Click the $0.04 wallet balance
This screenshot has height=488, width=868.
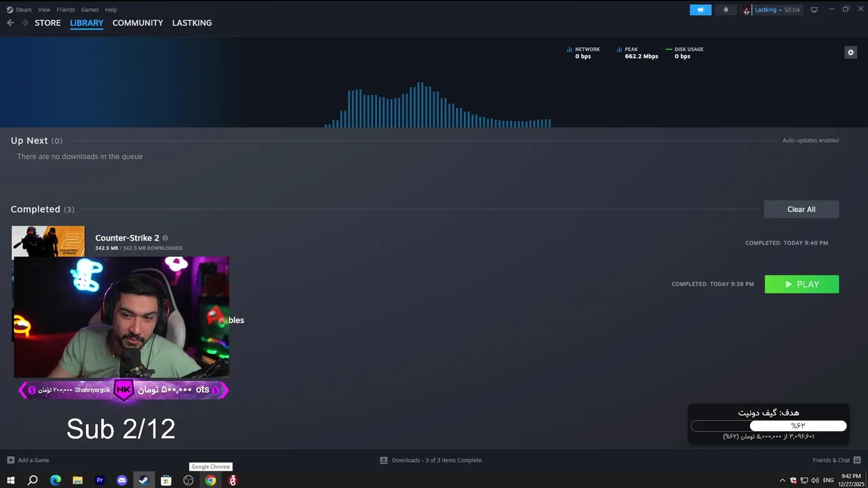tap(792, 10)
